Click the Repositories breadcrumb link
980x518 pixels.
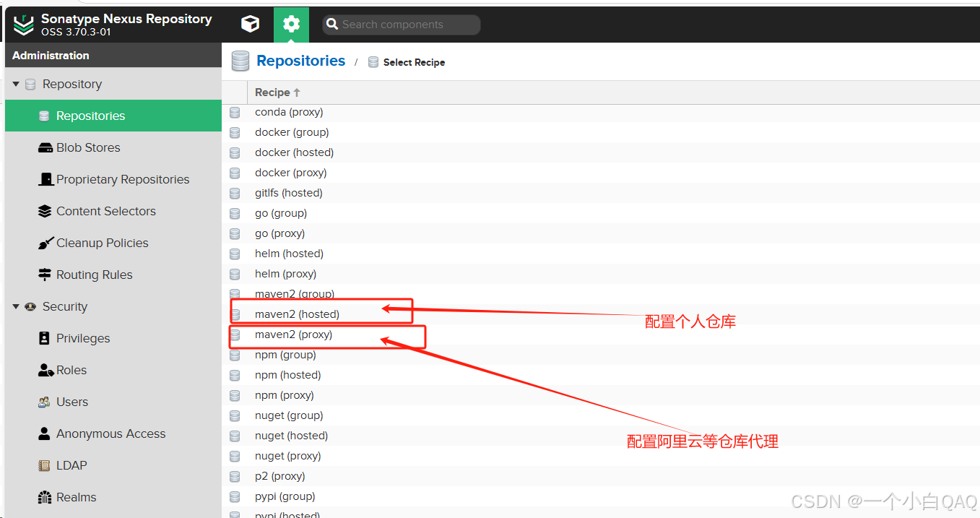pyautogui.click(x=300, y=61)
